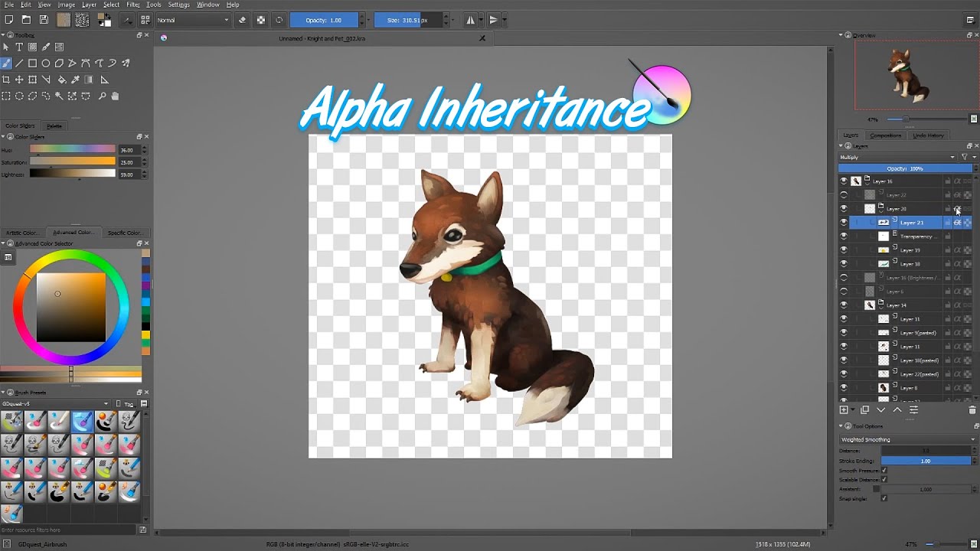
Task: Delete the layer using the trash icon
Action: (972, 410)
